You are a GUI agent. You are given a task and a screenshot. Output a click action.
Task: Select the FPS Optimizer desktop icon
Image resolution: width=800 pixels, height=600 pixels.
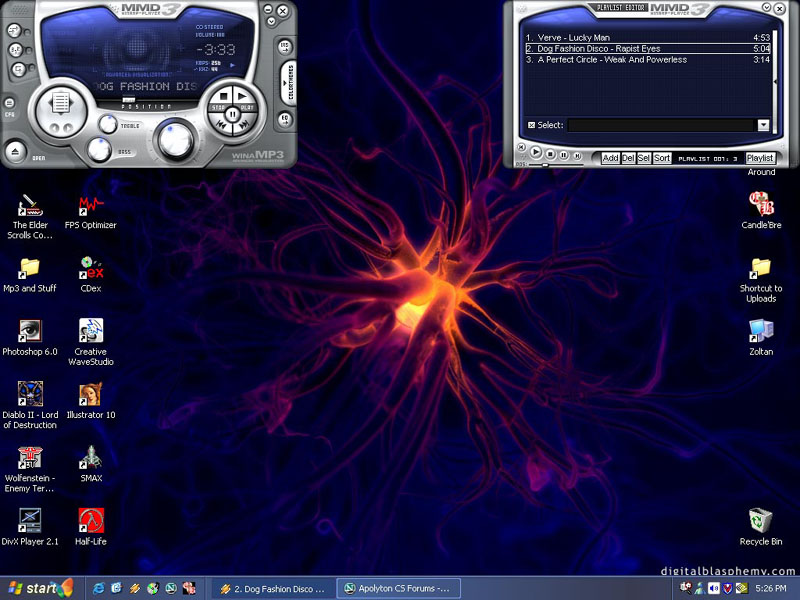coord(91,206)
